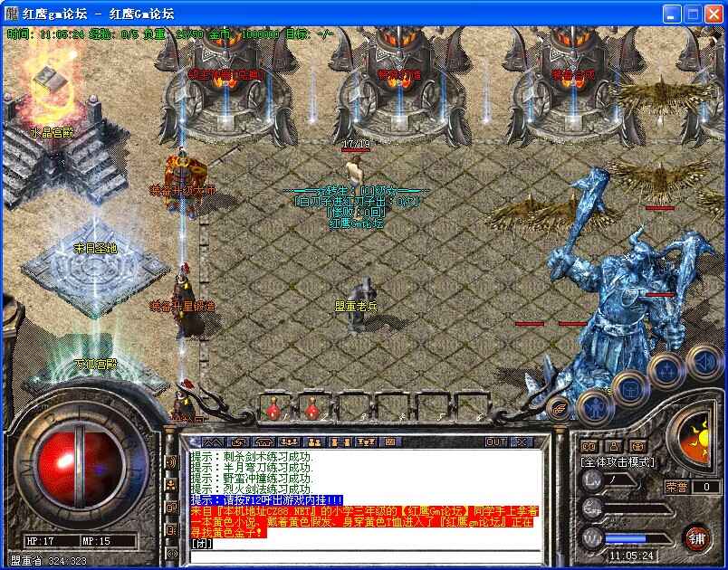The width and height of the screenshot is (728, 570).
Task: Click the sun day-night indicator
Action: point(695,442)
